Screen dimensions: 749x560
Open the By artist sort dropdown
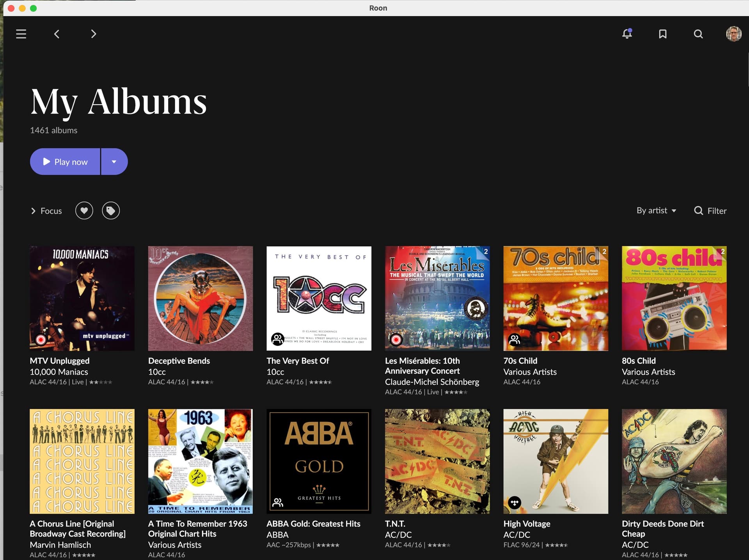pos(657,211)
